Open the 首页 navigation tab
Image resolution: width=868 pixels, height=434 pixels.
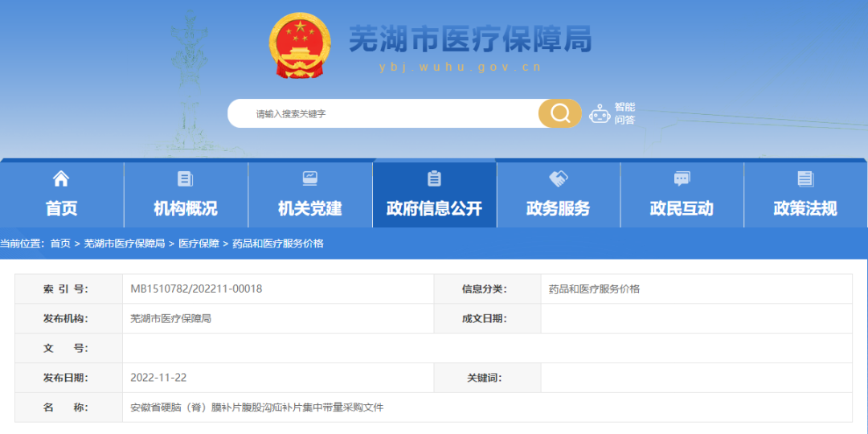click(61, 208)
